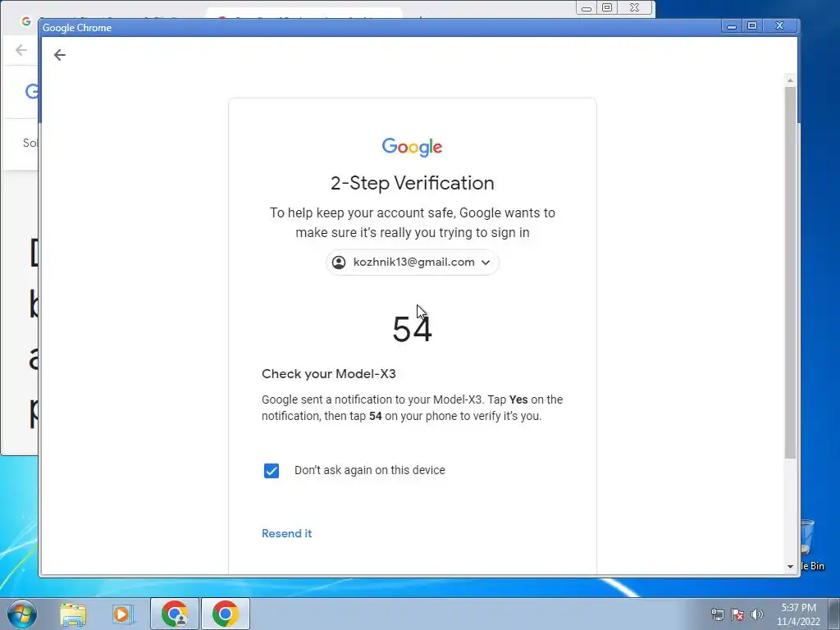Viewport: 840px width, 630px height.
Task: Switch to the Chrome profile window in taskbar
Action: tap(175, 614)
